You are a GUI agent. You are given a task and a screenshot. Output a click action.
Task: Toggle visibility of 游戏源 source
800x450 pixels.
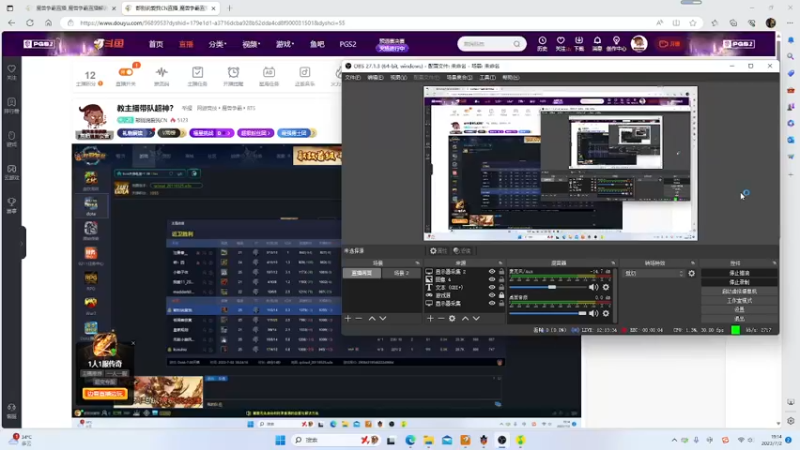pyautogui.click(x=492, y=295)
